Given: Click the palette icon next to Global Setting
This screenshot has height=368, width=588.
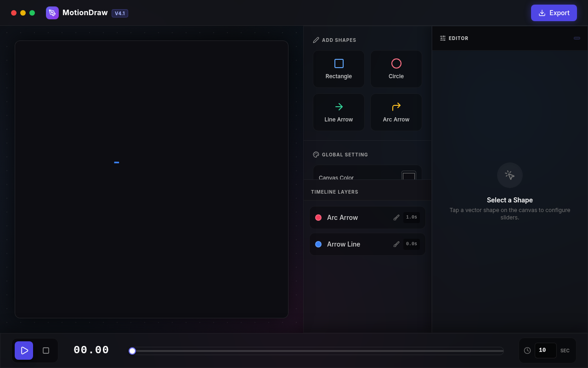Looking at the screenshot, I should pos(316,155).
